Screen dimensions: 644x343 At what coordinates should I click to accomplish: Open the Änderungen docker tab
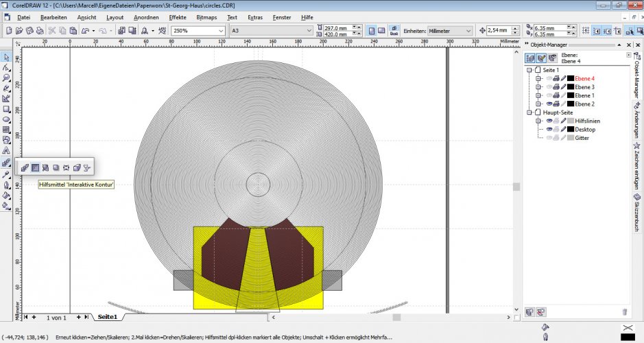pyautogui.click(x=636, y=120)
